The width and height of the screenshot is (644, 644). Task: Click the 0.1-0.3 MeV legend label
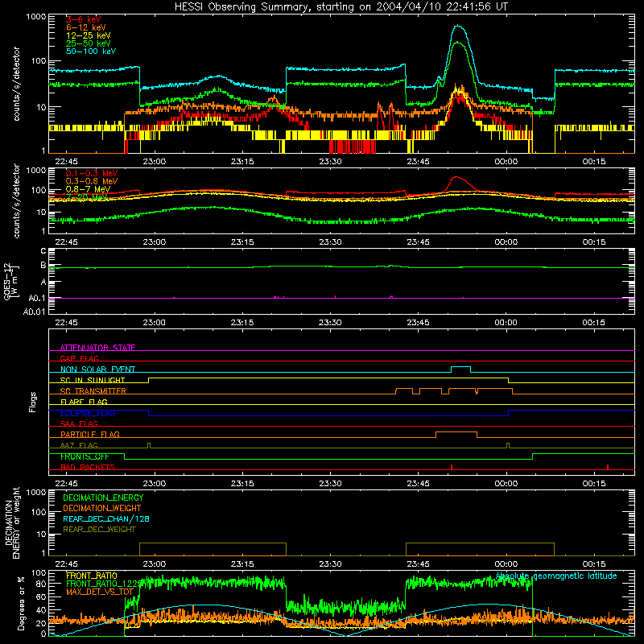(92, 173)
